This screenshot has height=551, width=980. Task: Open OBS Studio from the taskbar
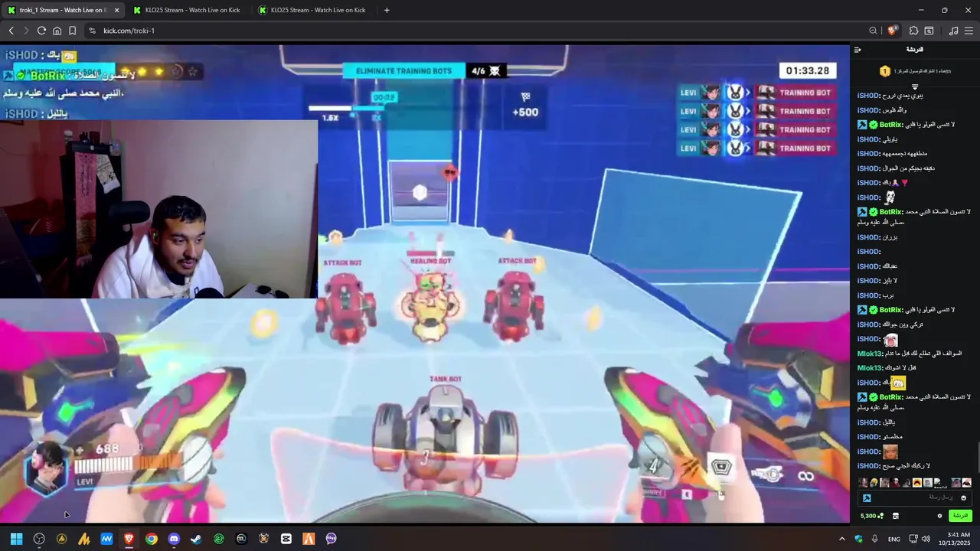point(39,539)
